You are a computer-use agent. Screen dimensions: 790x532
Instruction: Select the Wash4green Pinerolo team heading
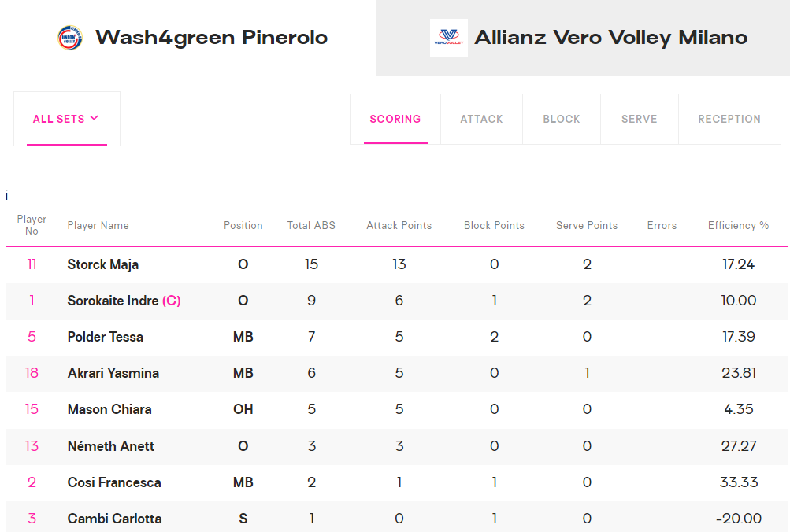pos(212,38)
